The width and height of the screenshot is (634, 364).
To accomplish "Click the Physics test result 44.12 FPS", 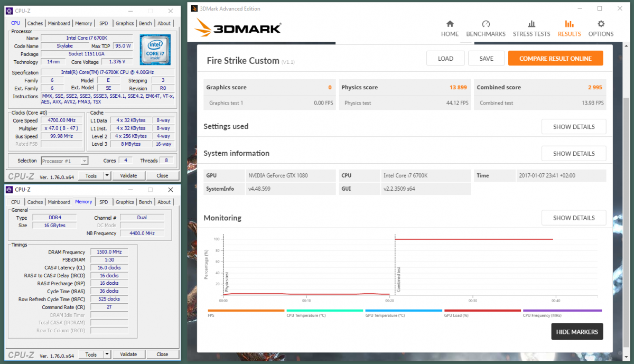I will (x=458, y=103).
